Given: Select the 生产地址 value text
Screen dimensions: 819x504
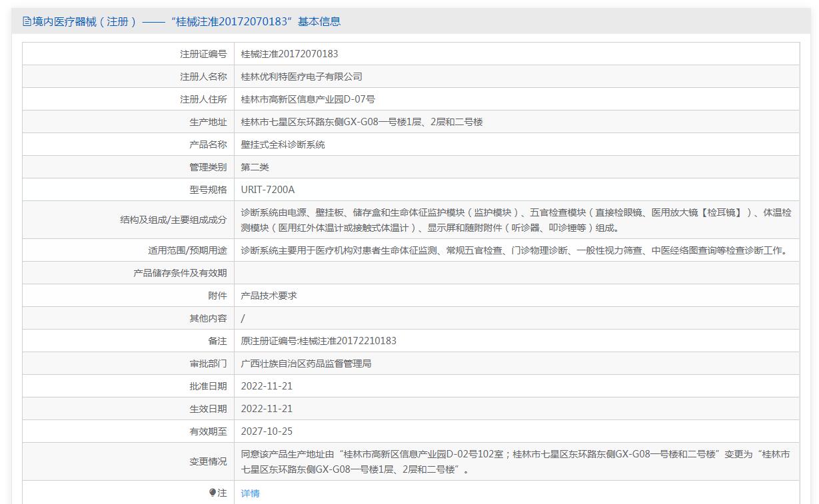Looking at the screenshot, I should point(361,122).
